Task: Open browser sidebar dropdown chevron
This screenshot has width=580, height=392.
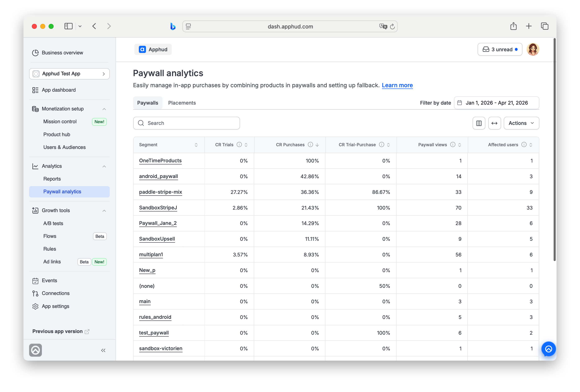Action: [80, 26]
